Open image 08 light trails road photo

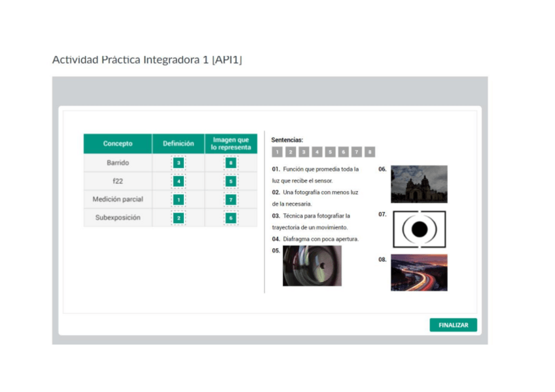419,272
